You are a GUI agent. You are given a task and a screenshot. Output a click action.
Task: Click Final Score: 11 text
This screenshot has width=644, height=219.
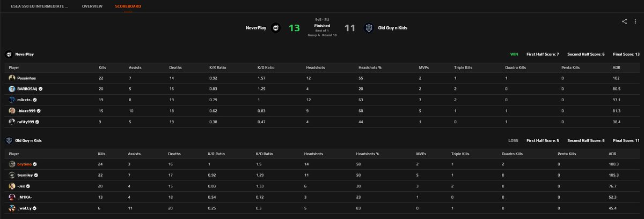[x=627, y=140]
